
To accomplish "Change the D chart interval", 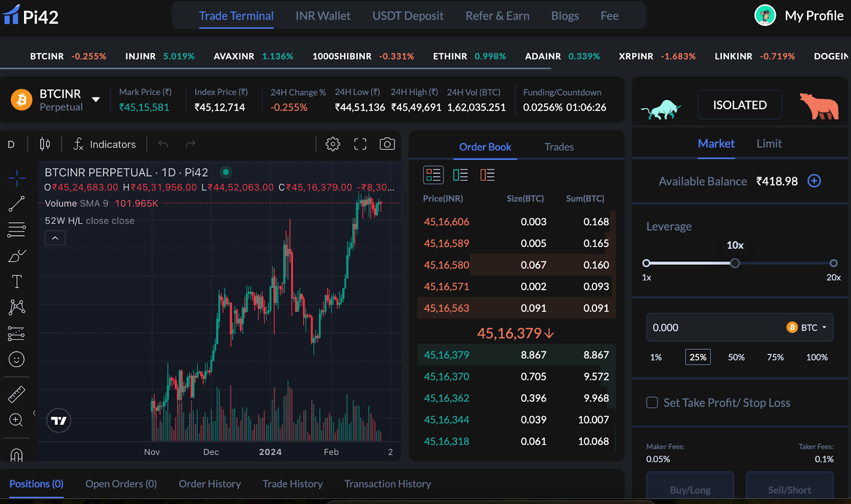I will click(11, 144).
